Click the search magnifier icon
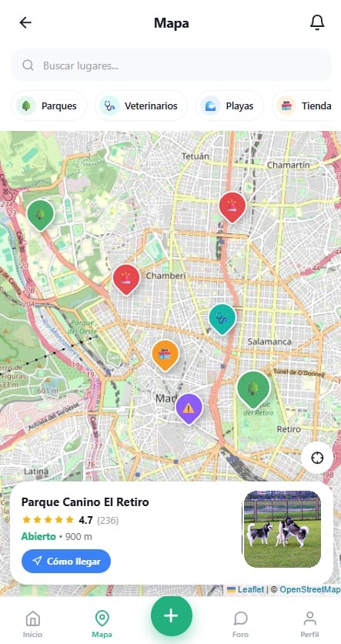This screenshot has height=644, width=341. pyautogui.click(x=28, y=65)
